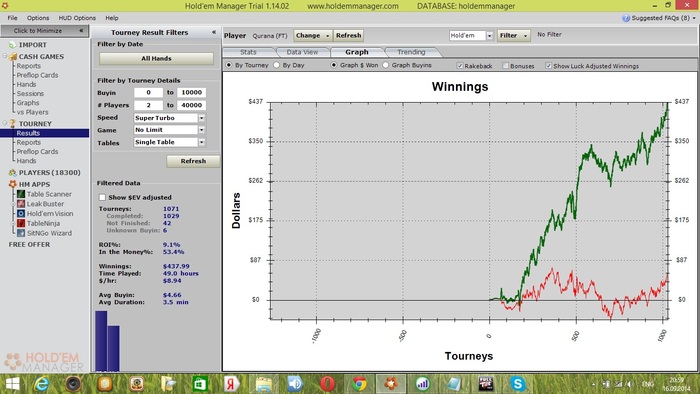Select Graph Buyins option

point(386,65)
